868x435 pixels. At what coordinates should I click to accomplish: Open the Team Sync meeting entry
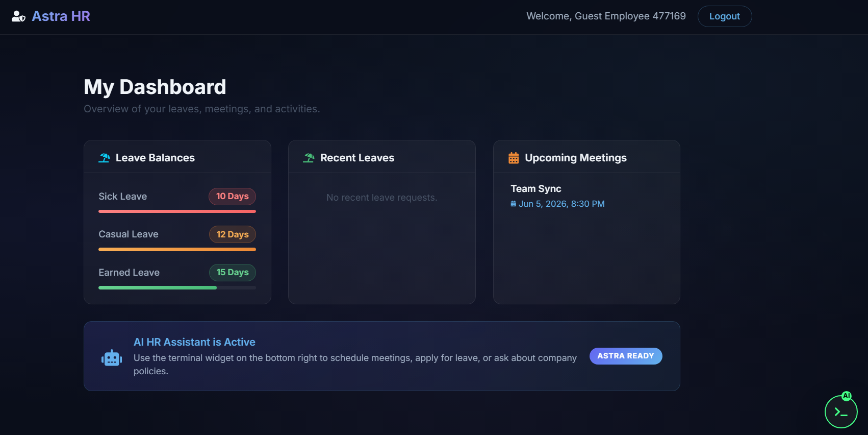(536, 188)
